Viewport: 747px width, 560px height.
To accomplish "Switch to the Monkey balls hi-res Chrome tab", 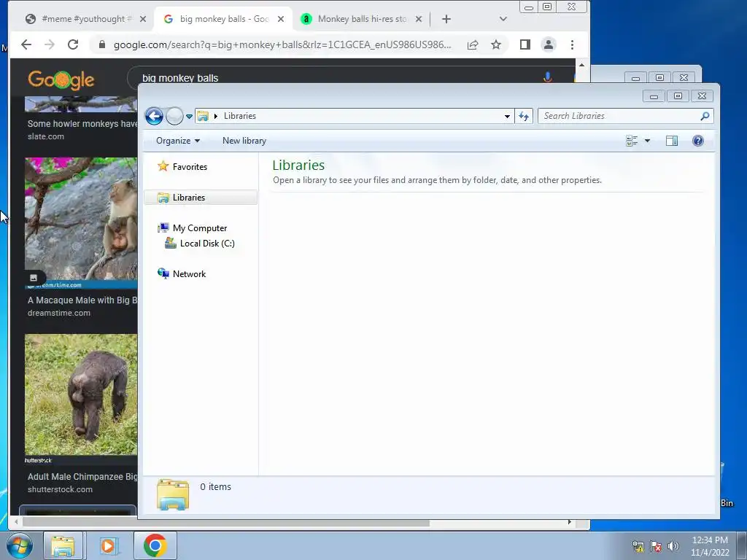I will pyautogui.click(x=361, y=19).
